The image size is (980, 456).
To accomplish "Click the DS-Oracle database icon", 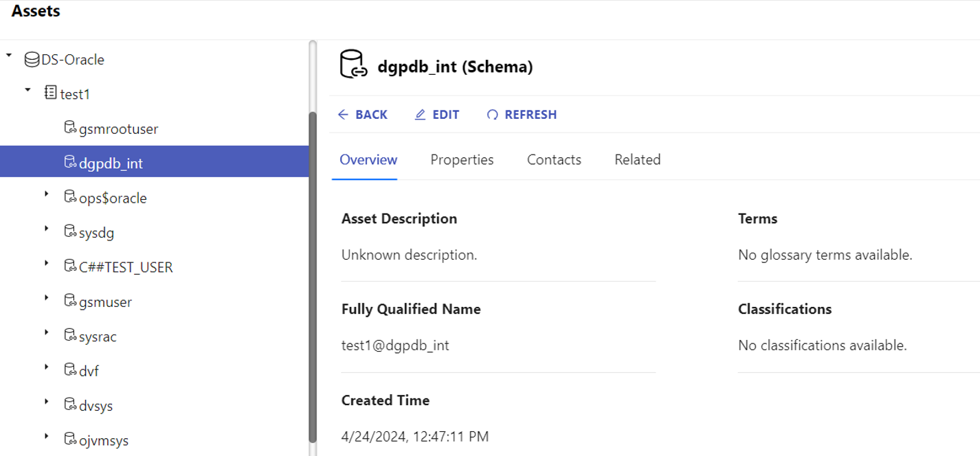I will coord(32,60).
